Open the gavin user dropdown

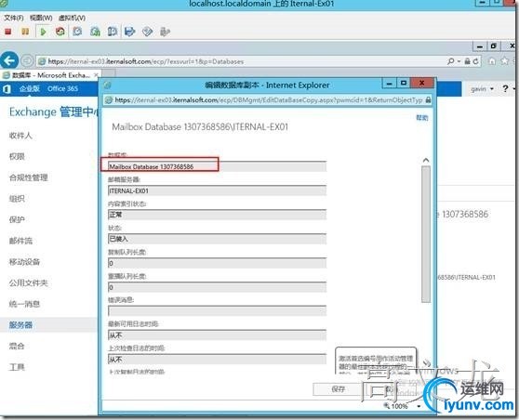(482, 89)
